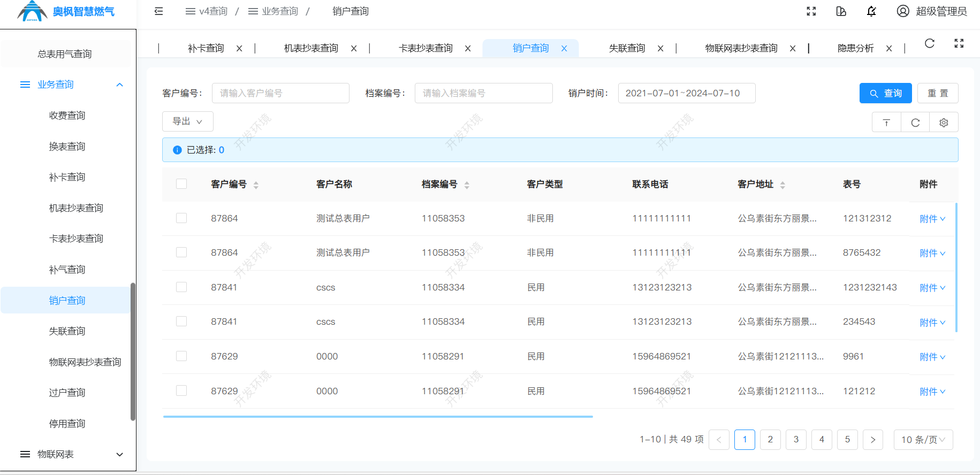Click the 物联网表 sidebar menu icon
Screen dimensions: 980x475
(x=25, y=454)
